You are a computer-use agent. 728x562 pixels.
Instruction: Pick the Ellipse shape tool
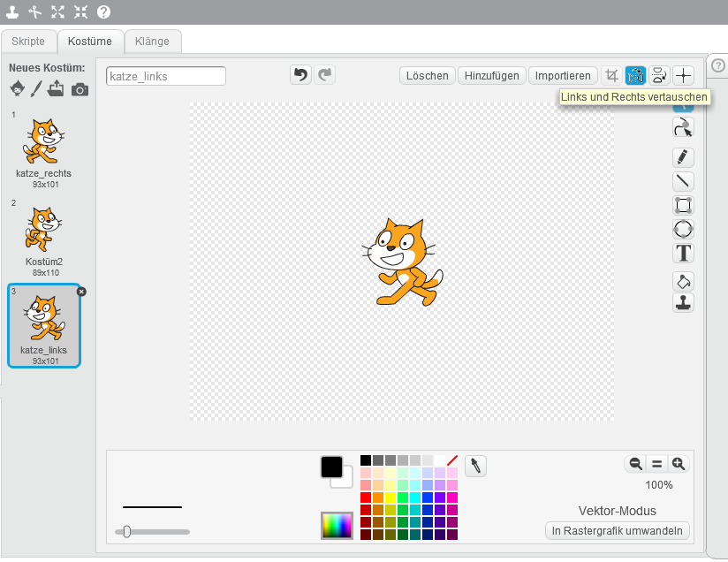683,229
